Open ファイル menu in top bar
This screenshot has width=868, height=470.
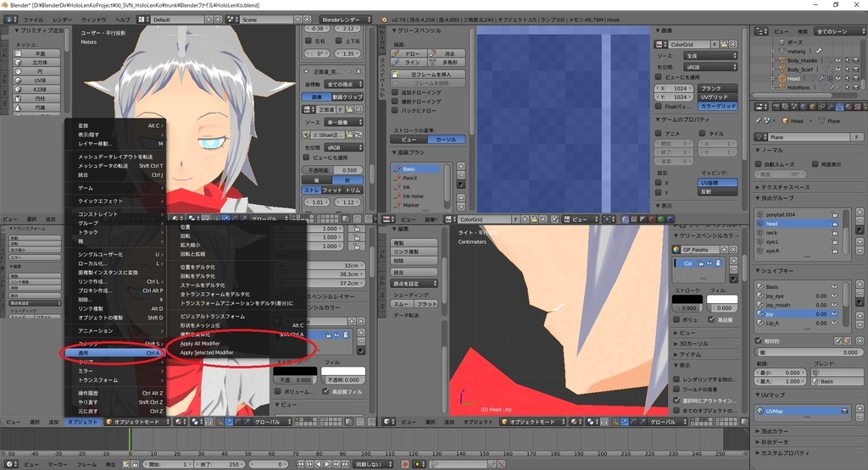pyautogui.click(x=34, y=19)
